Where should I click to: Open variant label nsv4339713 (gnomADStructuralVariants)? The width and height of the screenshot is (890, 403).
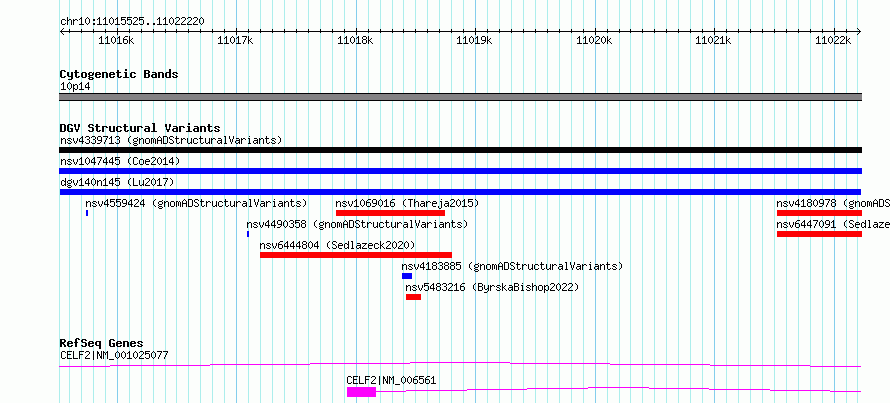point(171,140)
